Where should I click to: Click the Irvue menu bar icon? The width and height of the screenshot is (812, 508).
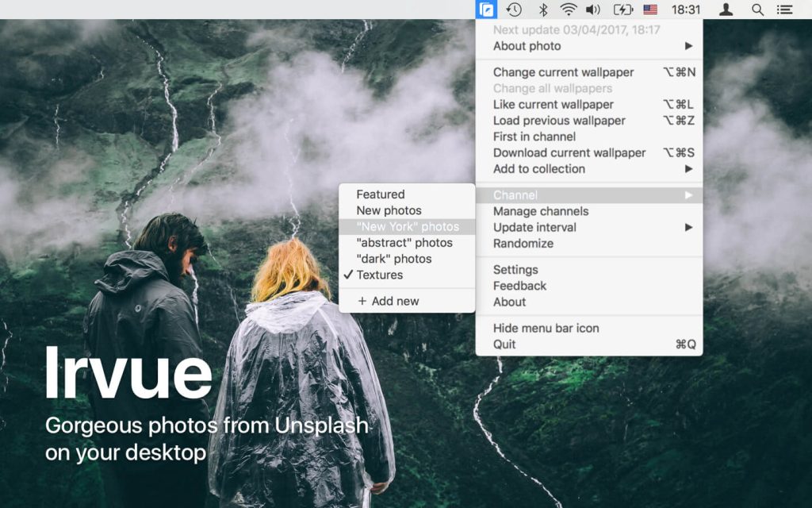pos(486,10)
